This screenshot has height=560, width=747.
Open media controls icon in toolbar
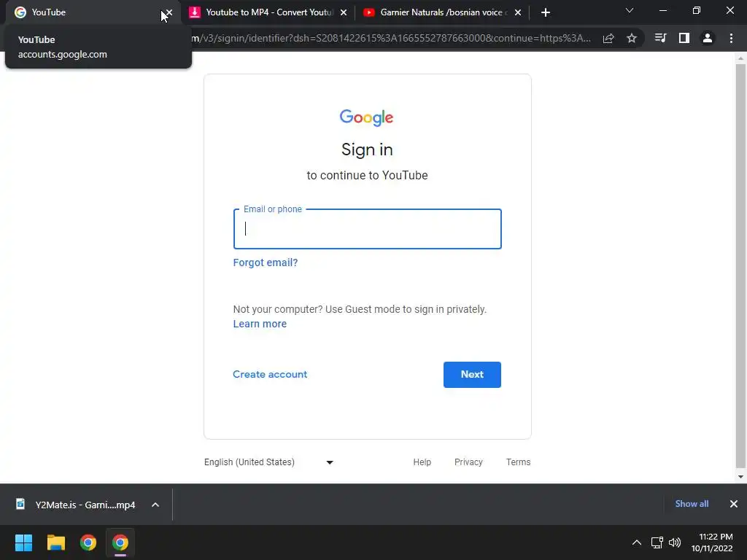pyautogui.click(x=661, y=38)
